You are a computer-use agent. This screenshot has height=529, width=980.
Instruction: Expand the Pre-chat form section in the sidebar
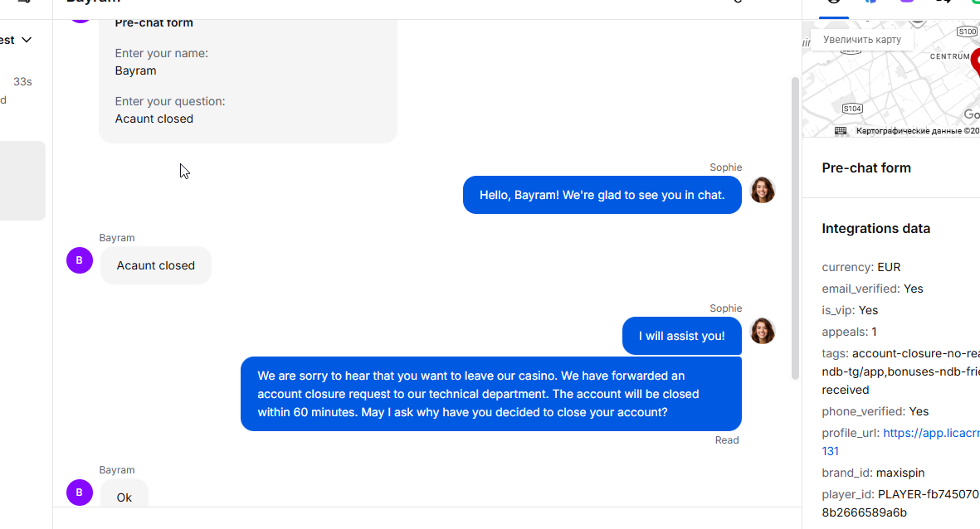pyautogui.click(x=866, y=167)
